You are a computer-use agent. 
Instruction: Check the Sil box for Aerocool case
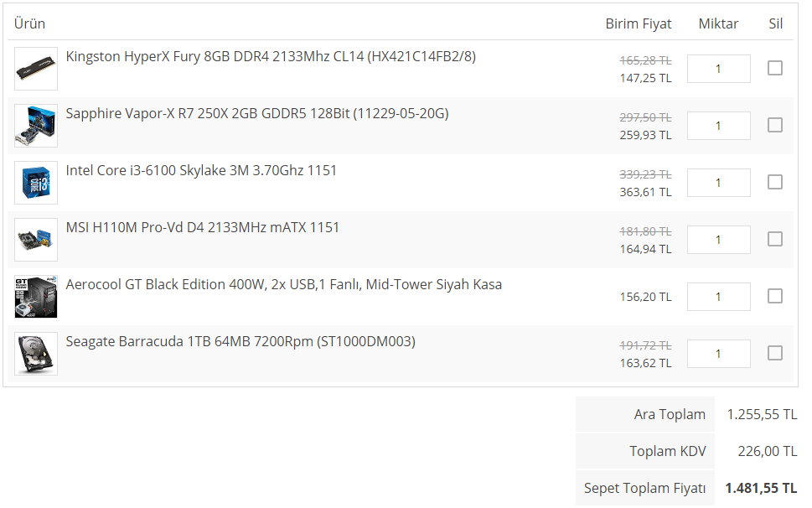click(775, 296)
